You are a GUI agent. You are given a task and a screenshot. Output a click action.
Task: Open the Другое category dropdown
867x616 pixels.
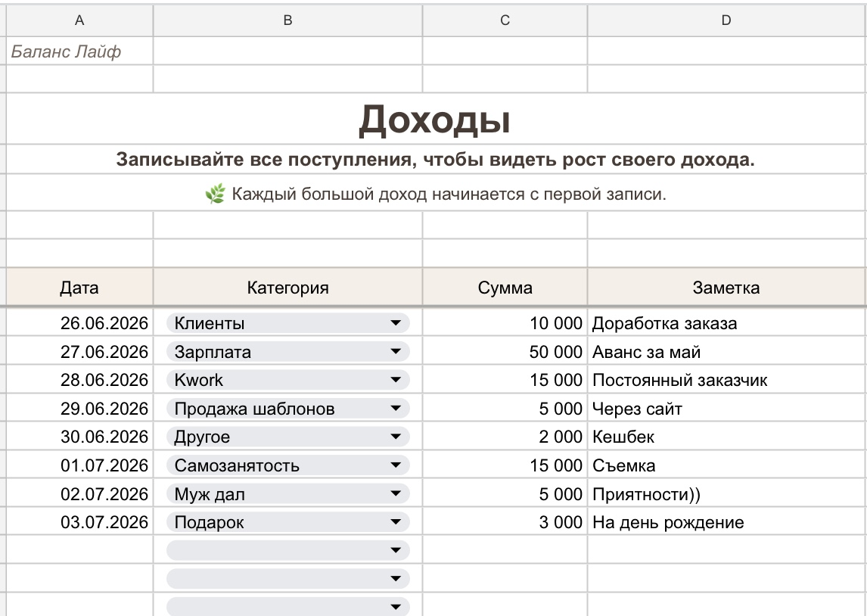[396, 437]
